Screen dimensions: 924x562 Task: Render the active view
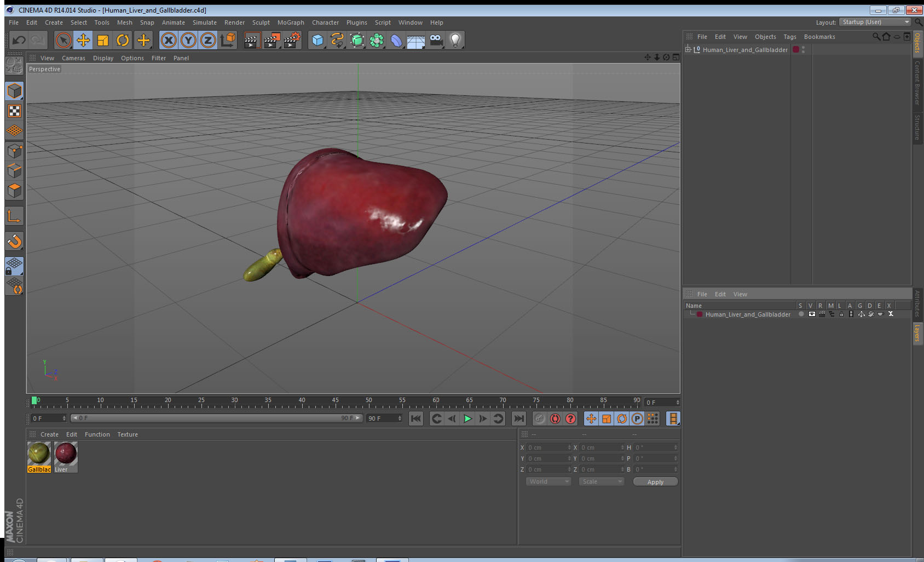click(x=252, y=40)
